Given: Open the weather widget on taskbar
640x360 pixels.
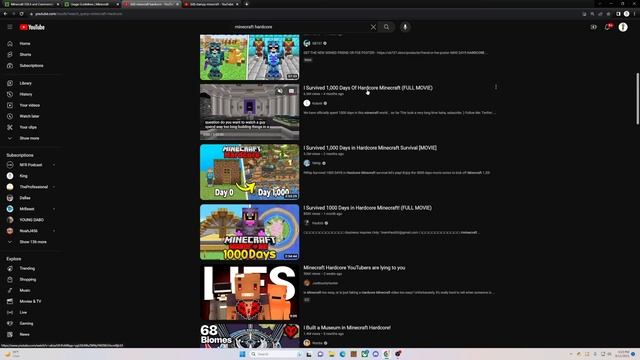Looking at the screenshot, I should tap(13, 354).
